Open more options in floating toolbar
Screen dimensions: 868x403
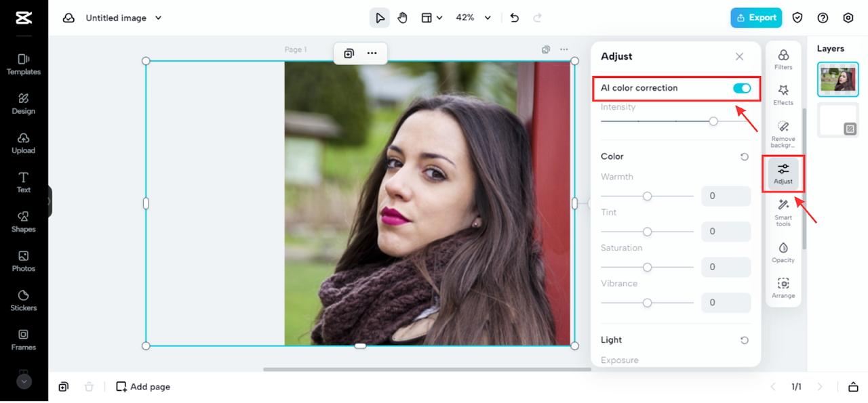coord(372,54)
